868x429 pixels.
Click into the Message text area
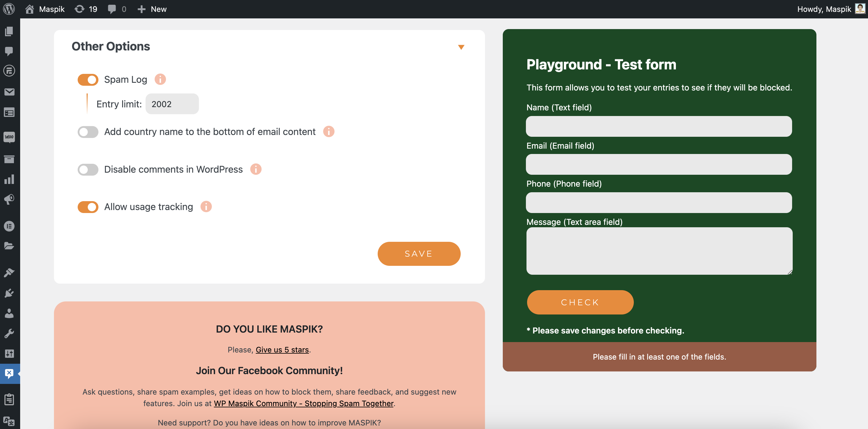click(659, 251)
